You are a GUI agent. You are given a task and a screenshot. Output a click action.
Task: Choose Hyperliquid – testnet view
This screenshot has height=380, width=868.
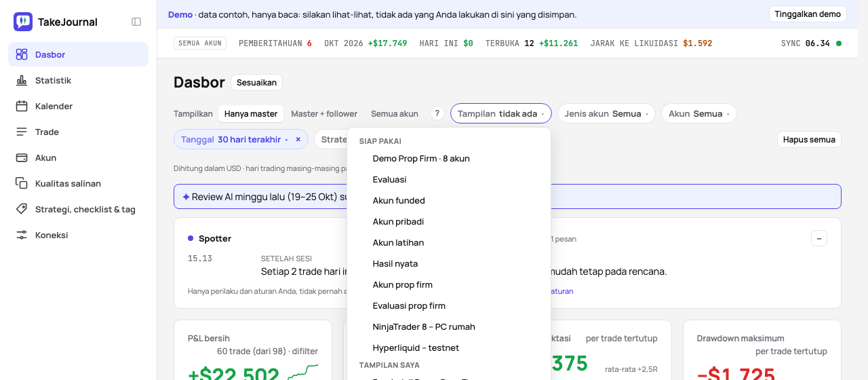(449, 347)
